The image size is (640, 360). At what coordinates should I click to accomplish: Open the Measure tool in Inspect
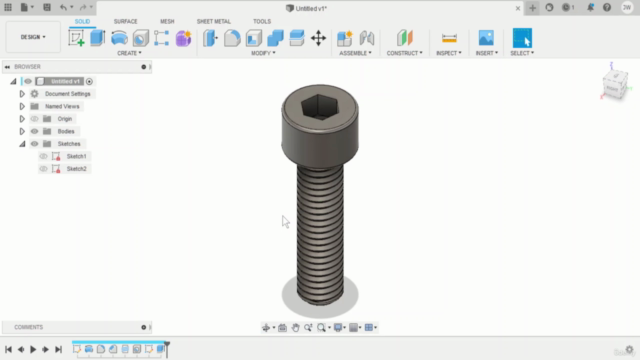(x=449, y=38)
